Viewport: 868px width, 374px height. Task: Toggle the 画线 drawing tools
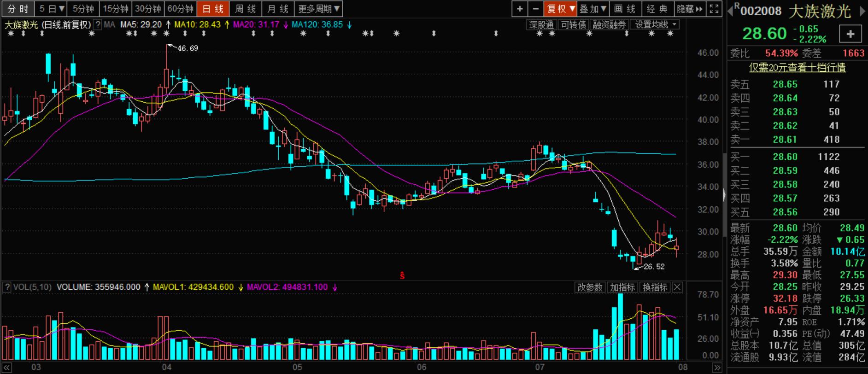(x=624, y=9)
